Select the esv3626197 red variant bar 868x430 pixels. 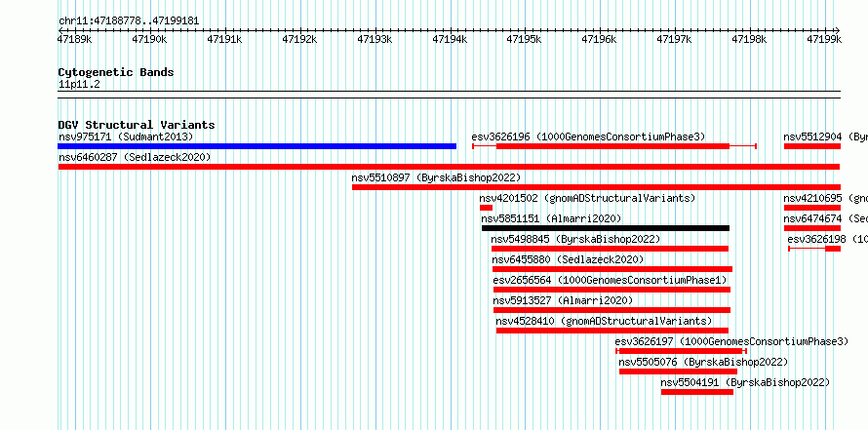pyautogui.click(x=681, y=351)
